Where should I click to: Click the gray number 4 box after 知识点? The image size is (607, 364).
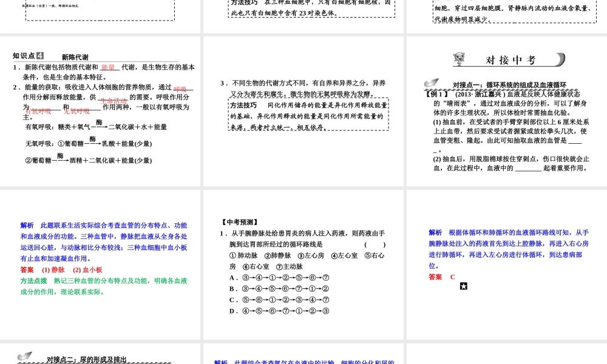[40, 56]
